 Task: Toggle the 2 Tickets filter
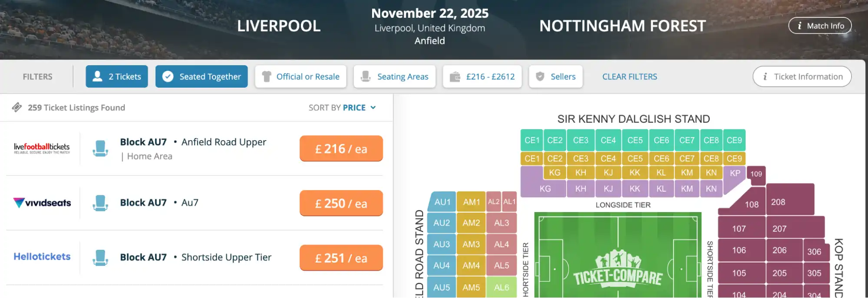[116, 76]
